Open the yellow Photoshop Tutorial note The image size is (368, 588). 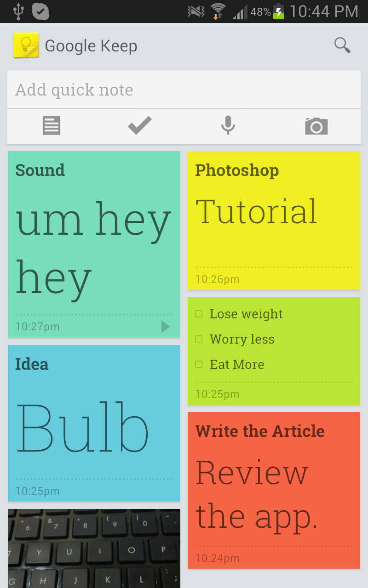click(x=274, y=220)
